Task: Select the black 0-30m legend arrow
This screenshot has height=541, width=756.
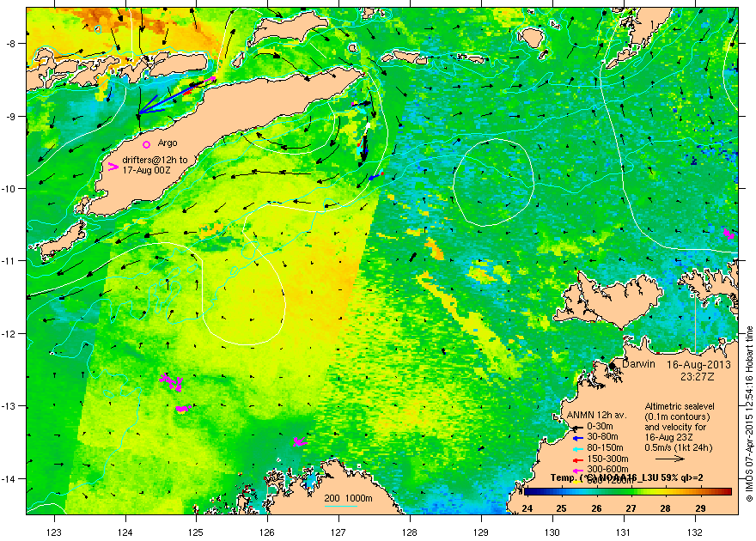Action: point(576,428)
